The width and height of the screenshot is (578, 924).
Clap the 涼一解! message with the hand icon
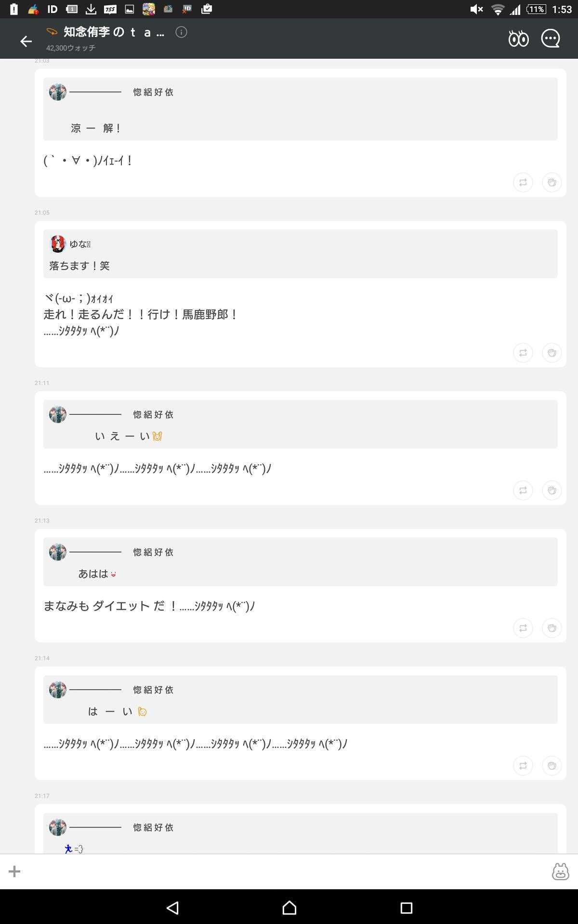552,182
